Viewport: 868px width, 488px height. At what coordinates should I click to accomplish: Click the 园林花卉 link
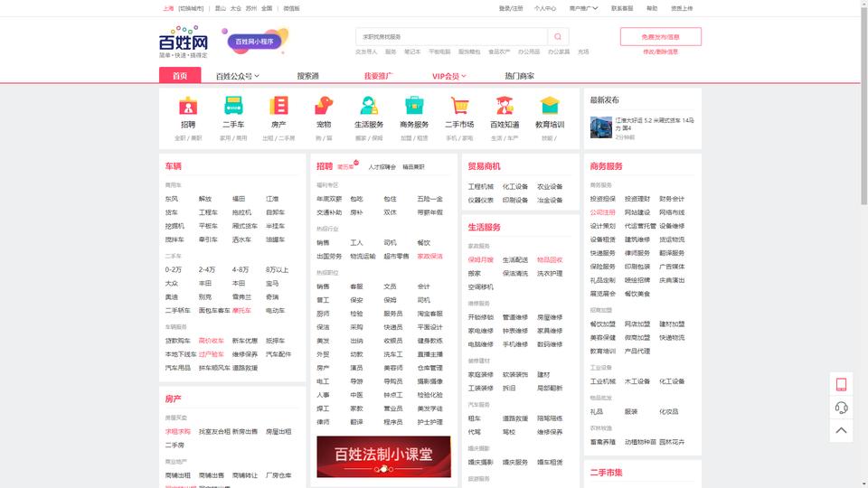672,442
